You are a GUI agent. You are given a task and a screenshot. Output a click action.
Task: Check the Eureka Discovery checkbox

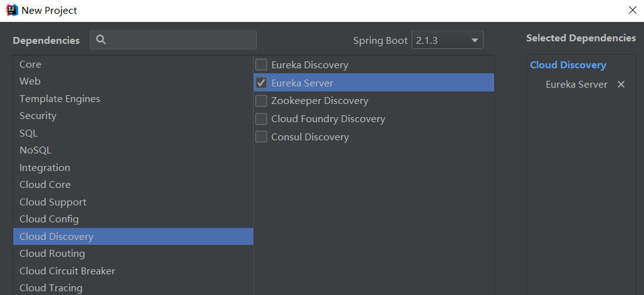tap(261, 65)
